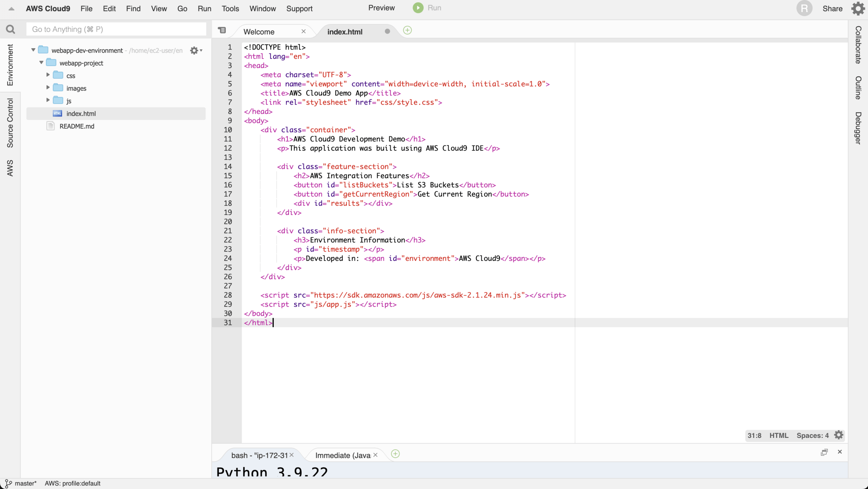868x489 pixels.
Task: Toggle the Outline side panel
Action: click(x=858, y=88)
